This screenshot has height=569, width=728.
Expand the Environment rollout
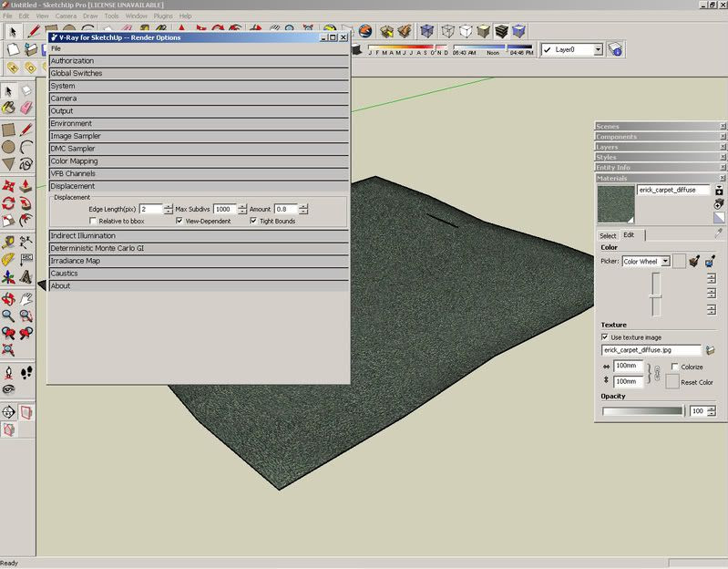coord(199,123)
